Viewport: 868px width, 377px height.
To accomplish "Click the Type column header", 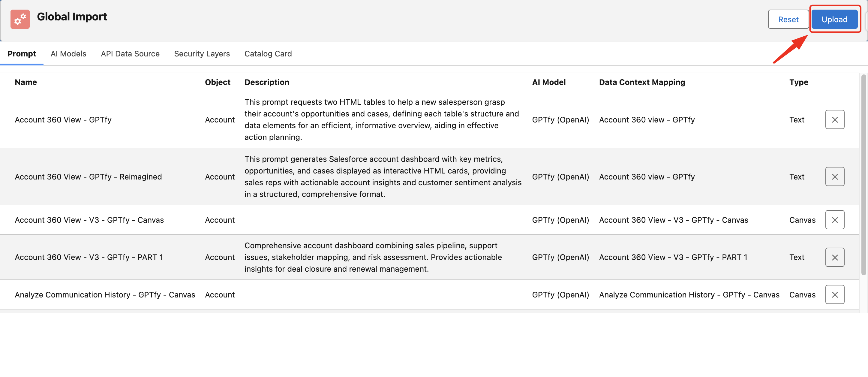I will [x=798, y=82].
